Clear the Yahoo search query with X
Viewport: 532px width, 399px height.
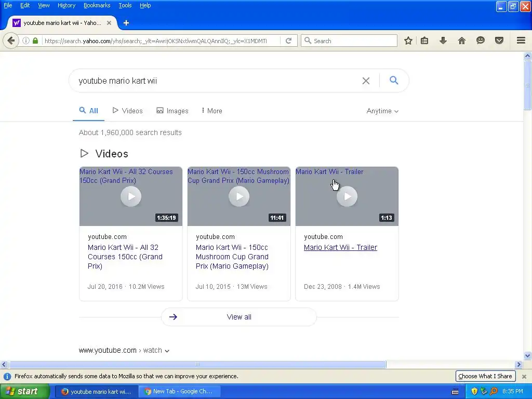(x=366, y=81)
